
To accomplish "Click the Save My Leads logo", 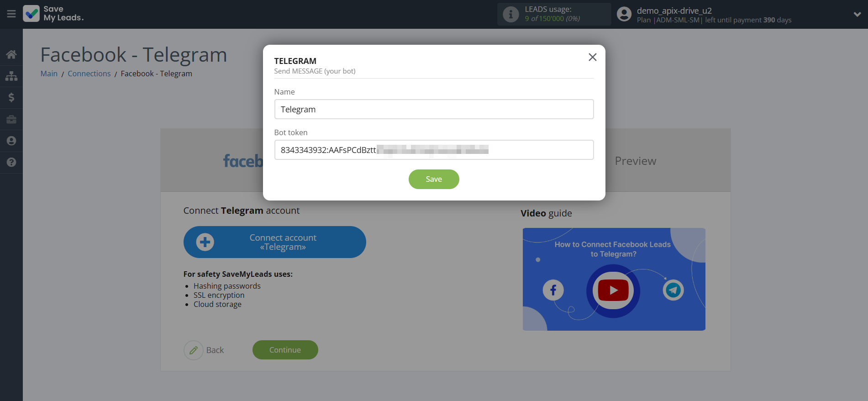I will click(53, 14).
